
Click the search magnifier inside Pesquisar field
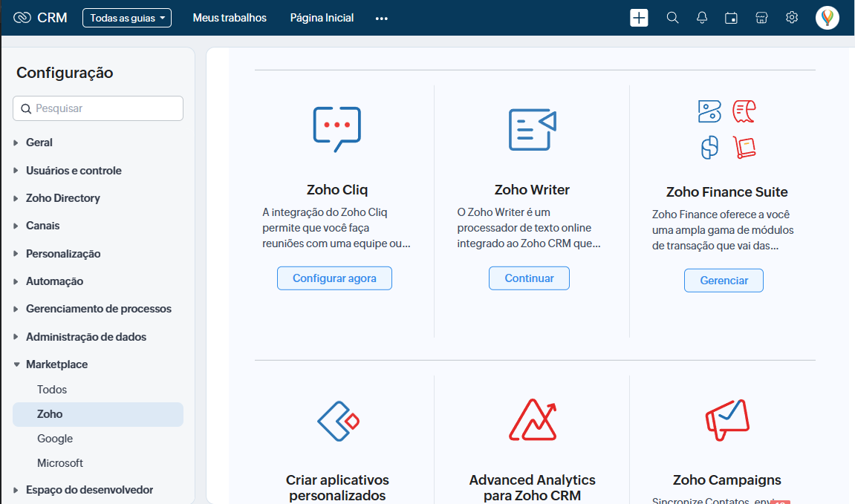click(x=26, y=108)
